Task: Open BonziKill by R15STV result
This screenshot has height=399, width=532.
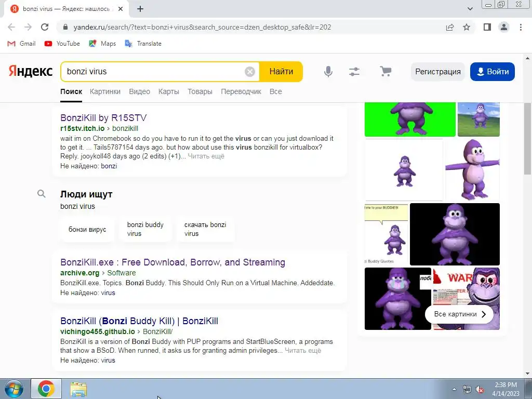Action: click(103, 118)
